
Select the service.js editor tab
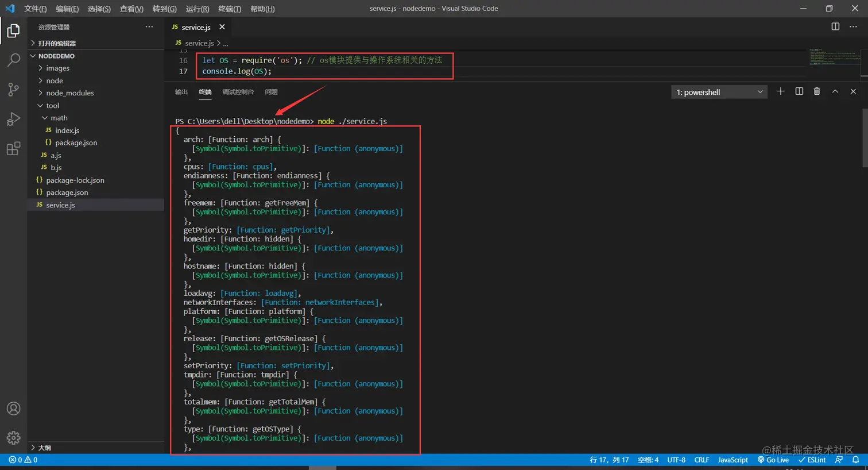coord(199,27)
